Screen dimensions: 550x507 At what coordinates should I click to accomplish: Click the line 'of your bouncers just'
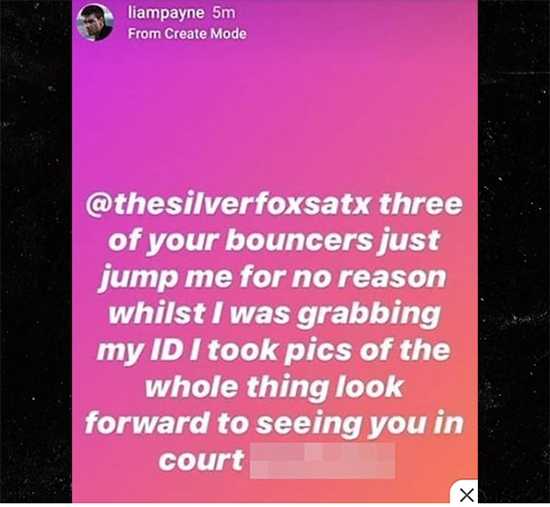coord(274,241)
